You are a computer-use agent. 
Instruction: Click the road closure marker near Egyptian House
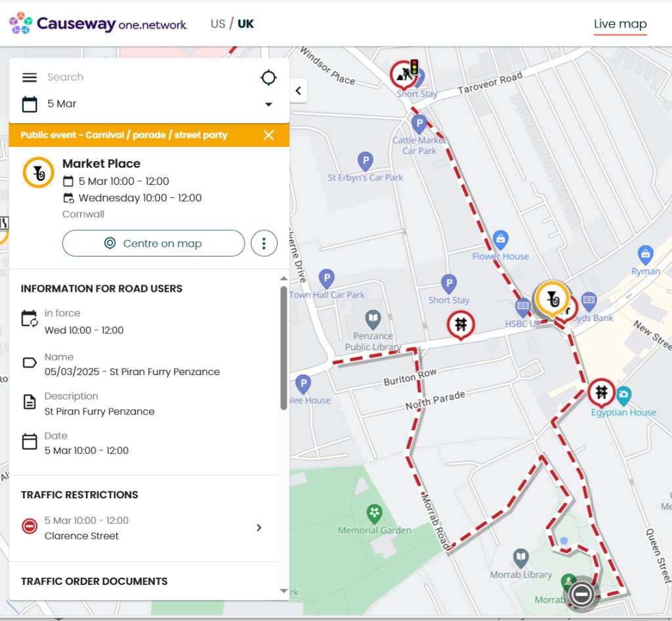tap(601, 392)
